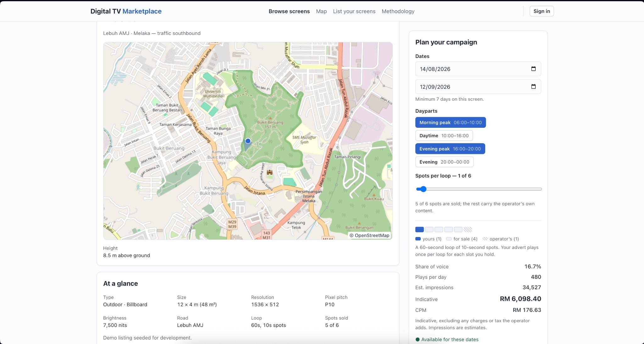Toggle the Evening 20:00–00:00 daypart
The height and width of the screenshot is (344, 644).
click(x=444, y=162)
